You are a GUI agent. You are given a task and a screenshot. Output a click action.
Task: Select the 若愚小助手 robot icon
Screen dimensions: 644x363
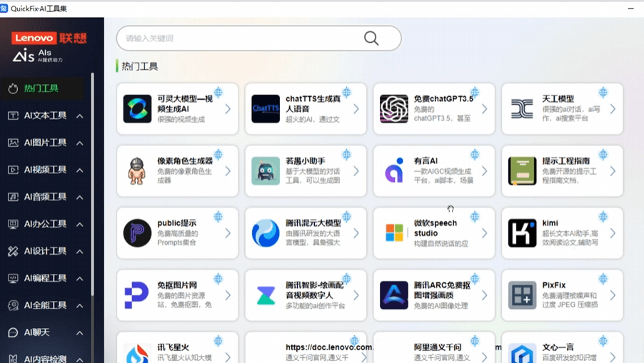click(266, 171)
